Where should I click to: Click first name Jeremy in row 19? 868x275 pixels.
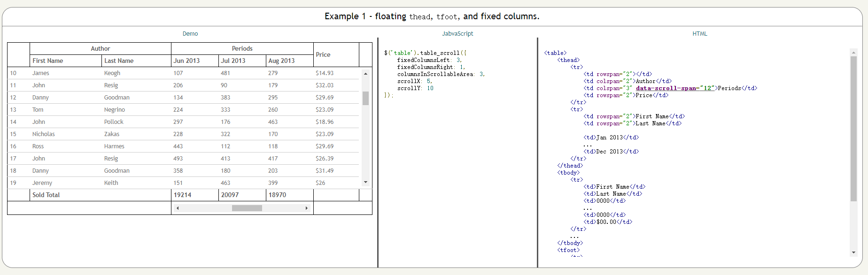(42, 183)
